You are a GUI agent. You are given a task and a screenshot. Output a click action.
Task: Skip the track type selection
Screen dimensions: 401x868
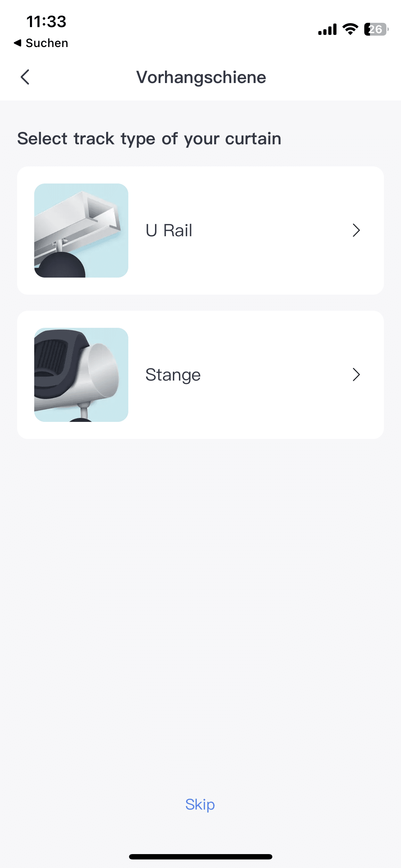click(200, 805)
